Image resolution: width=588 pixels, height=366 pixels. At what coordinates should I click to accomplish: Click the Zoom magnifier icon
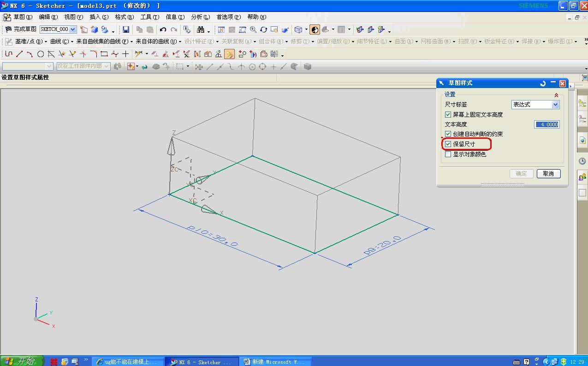tap(253, 30)
